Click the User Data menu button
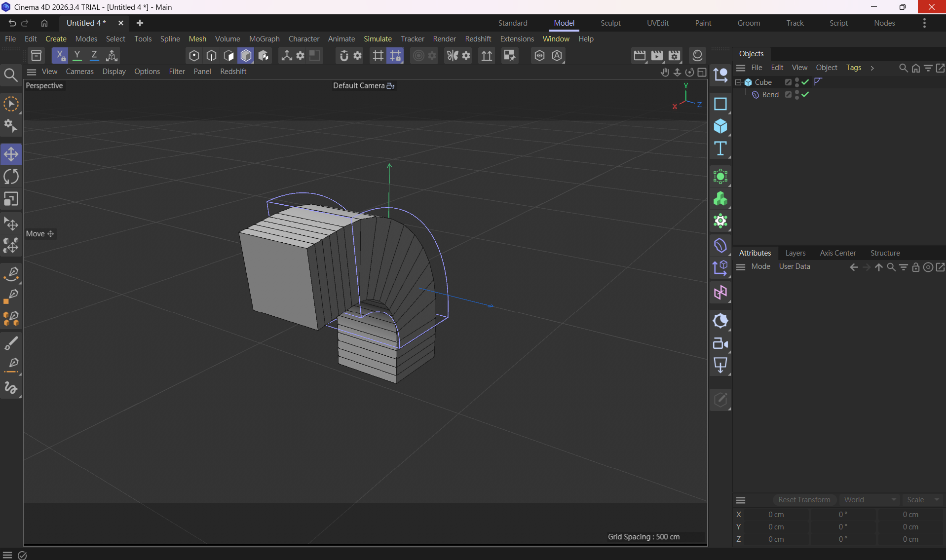 coord(794,266)
